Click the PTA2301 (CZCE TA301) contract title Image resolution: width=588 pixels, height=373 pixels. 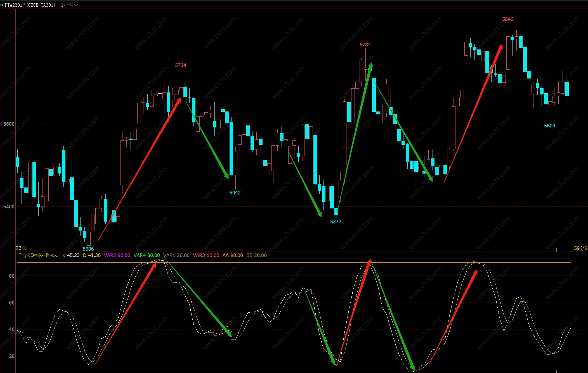[x=30, y=5]
